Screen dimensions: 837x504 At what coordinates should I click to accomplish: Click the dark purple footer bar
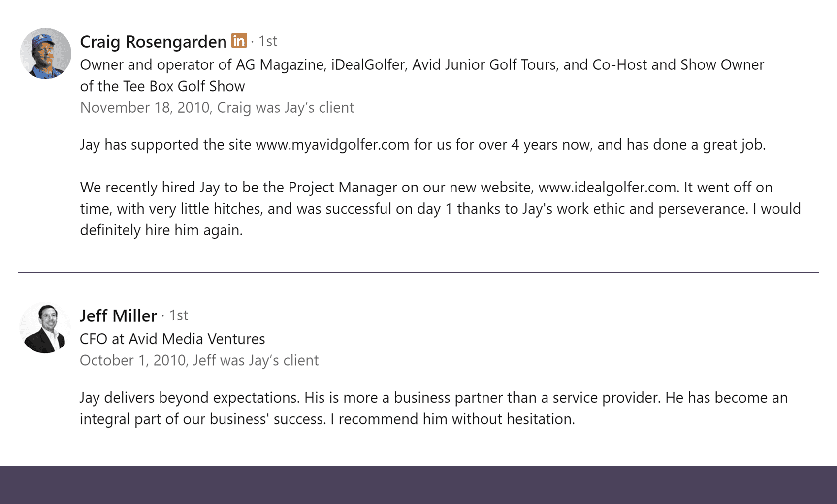pyautogui.click(x=418, y=484)
